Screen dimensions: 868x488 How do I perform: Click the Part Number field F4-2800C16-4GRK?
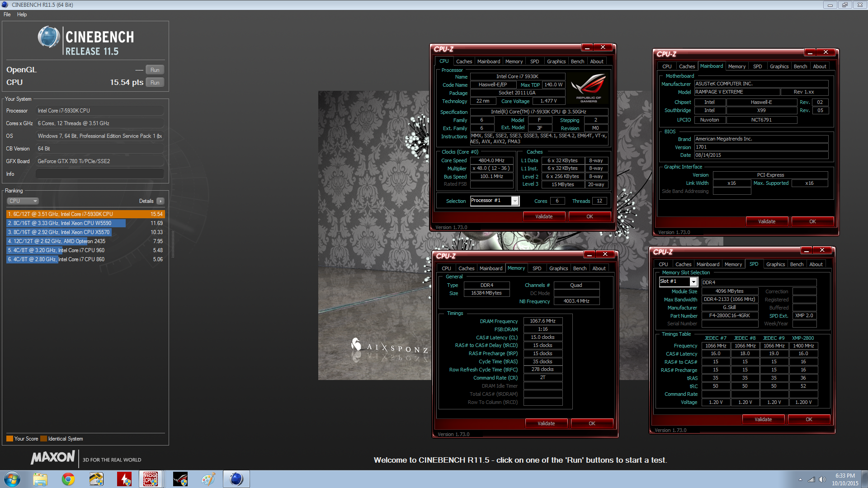pyautogui.click(x=730, y=316)
